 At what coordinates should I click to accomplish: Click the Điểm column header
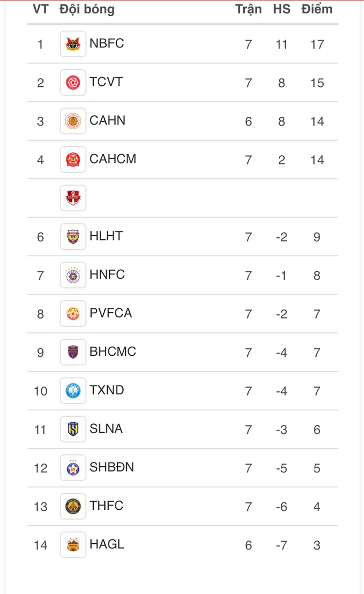317,9
